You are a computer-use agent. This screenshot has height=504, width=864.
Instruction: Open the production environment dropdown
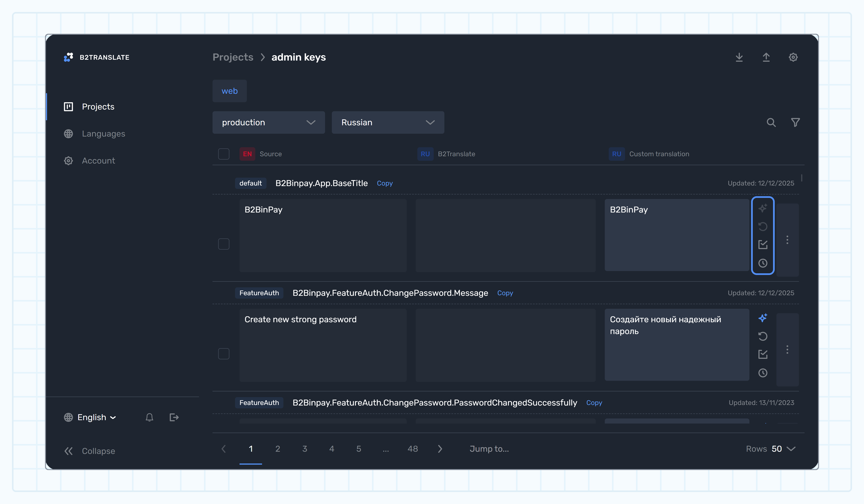268,122
